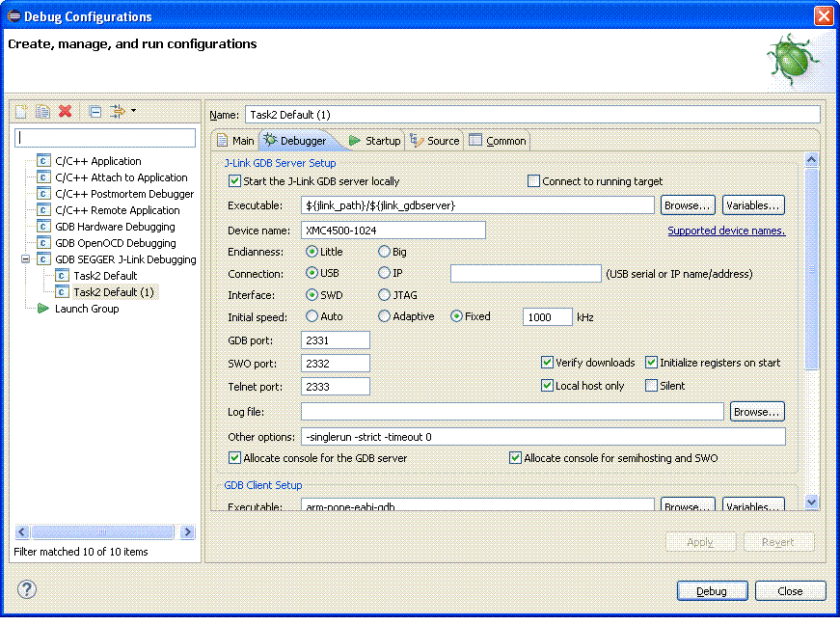The image size is (840, 625).
Task: Click the Debug button
Action: (x=712, y=590)
